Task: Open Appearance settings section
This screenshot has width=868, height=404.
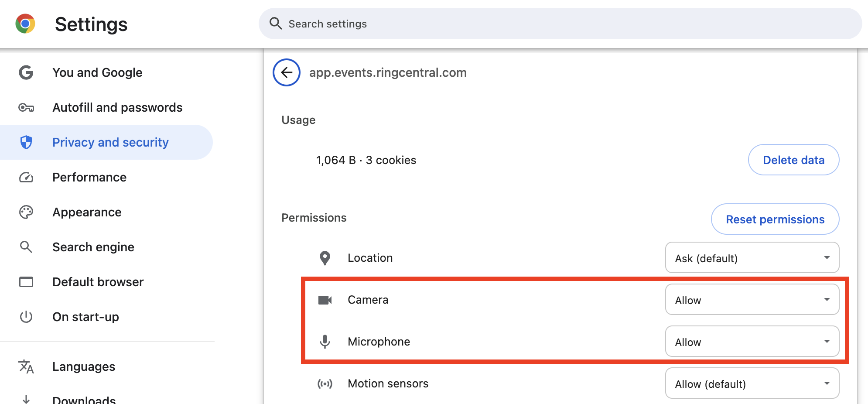Action: point(106,212)
